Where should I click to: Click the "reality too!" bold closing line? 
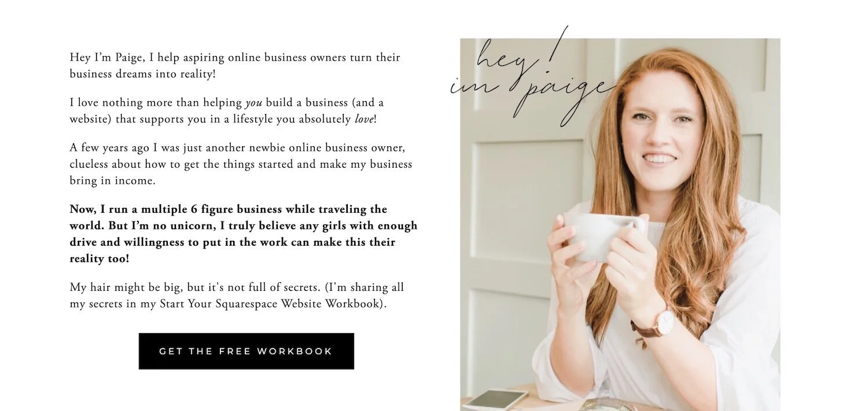100,258
